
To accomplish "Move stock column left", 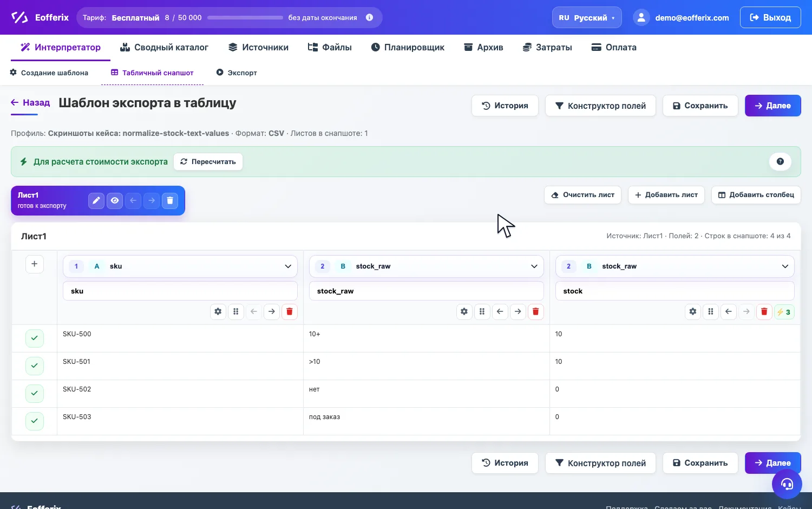I will [729, 311].
